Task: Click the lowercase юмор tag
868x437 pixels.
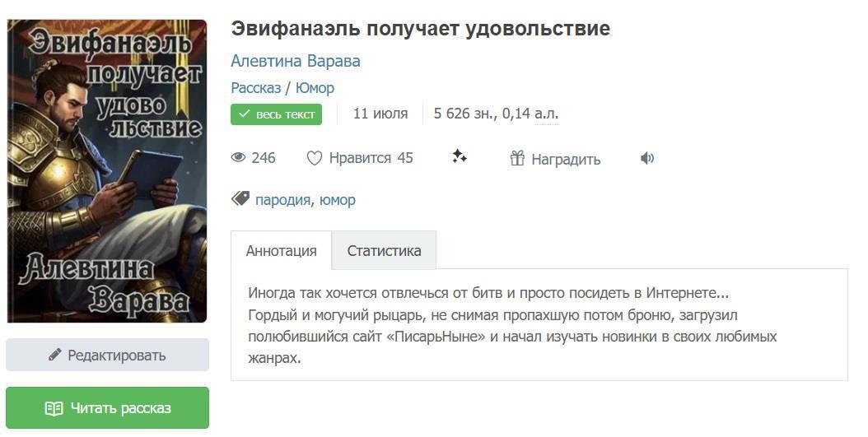Action: click(337, 200)
